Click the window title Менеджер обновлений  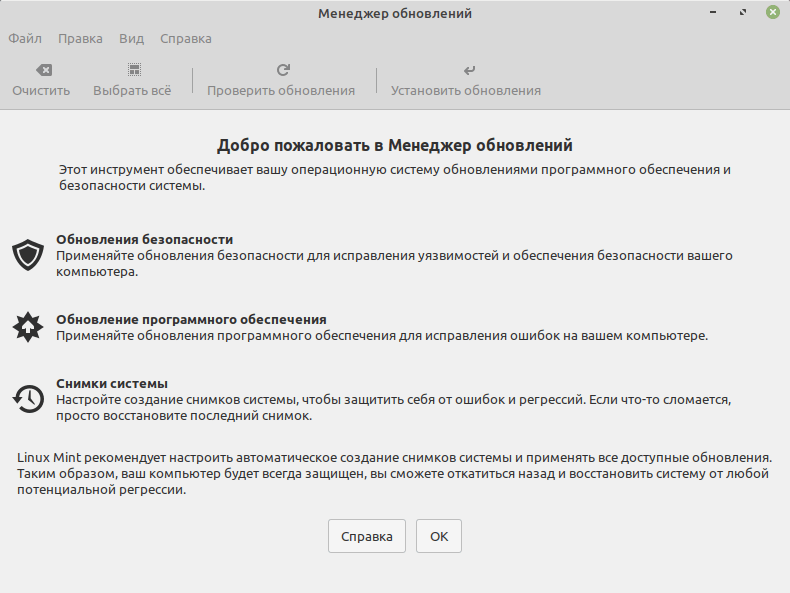(395, 14)
